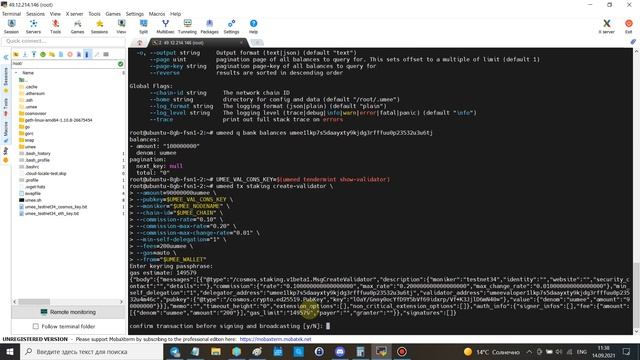640x360 pixels.
Task: Click the terminal vertical scrollbar
Action: tap(636, 191)
